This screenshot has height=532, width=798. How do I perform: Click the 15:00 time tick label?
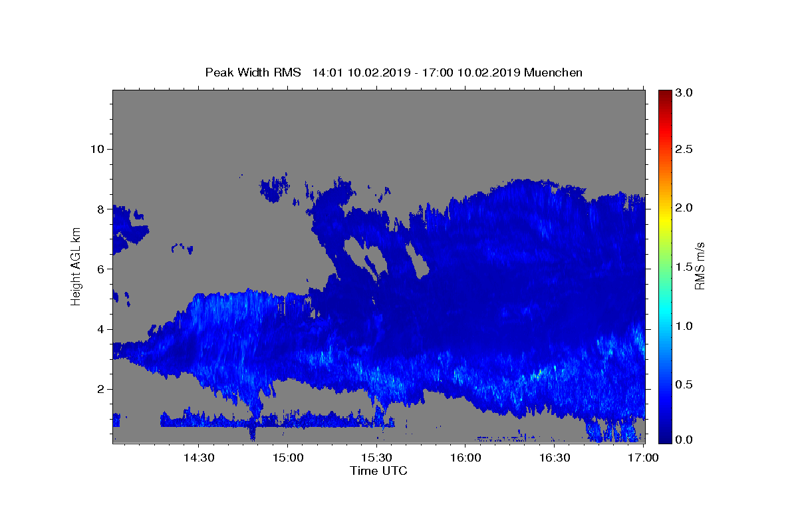coord(287,458)
